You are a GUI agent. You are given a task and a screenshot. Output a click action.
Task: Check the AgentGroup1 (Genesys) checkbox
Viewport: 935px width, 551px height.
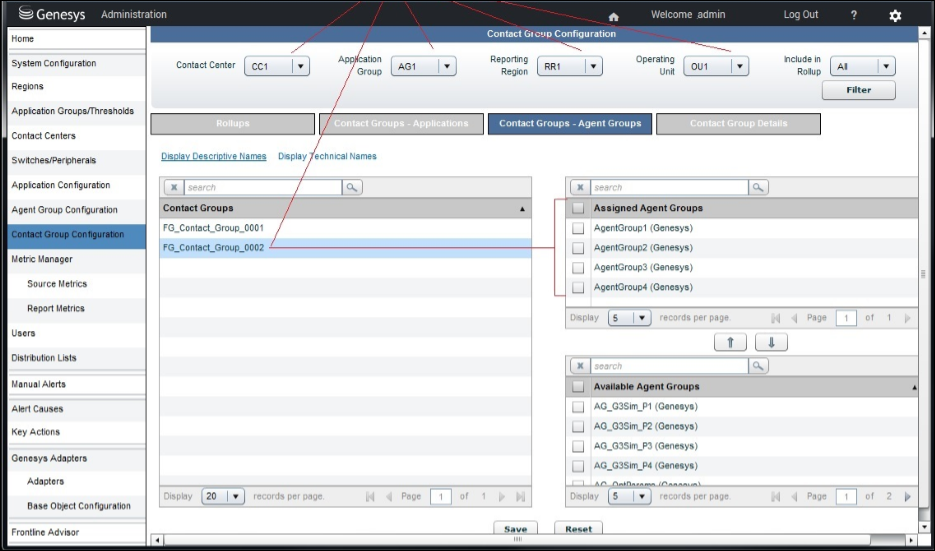[578, 228]
